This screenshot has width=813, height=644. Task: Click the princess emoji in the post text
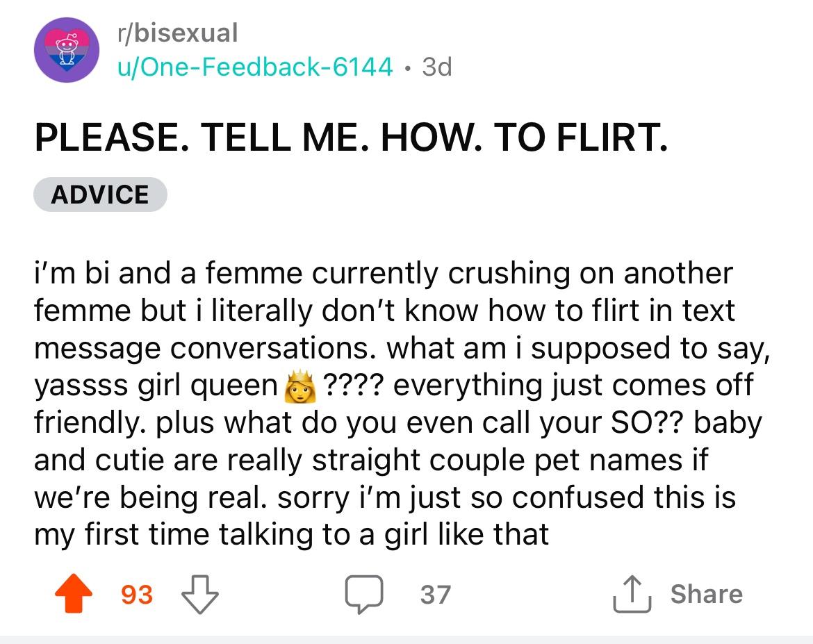coord(296,385)
